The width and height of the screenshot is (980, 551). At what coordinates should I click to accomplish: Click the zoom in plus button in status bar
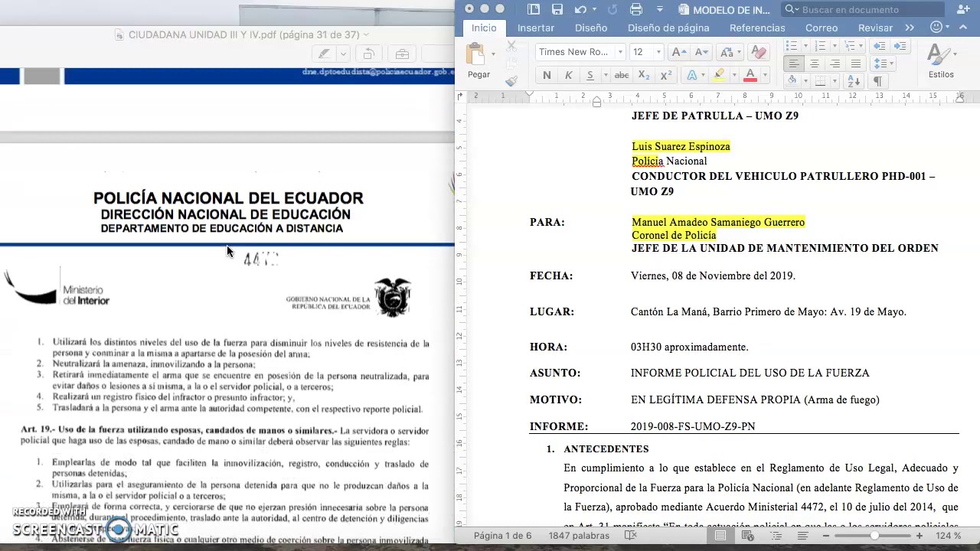[x=920, y=536]
